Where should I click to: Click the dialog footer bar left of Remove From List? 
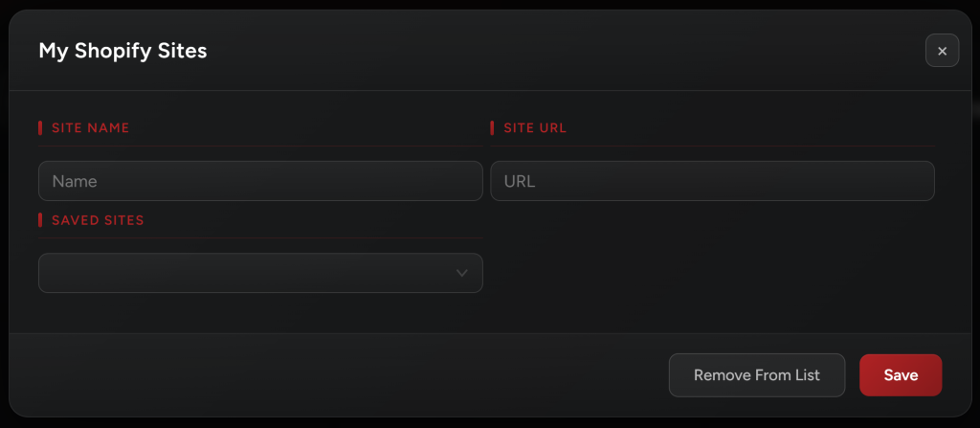(335, 375)
